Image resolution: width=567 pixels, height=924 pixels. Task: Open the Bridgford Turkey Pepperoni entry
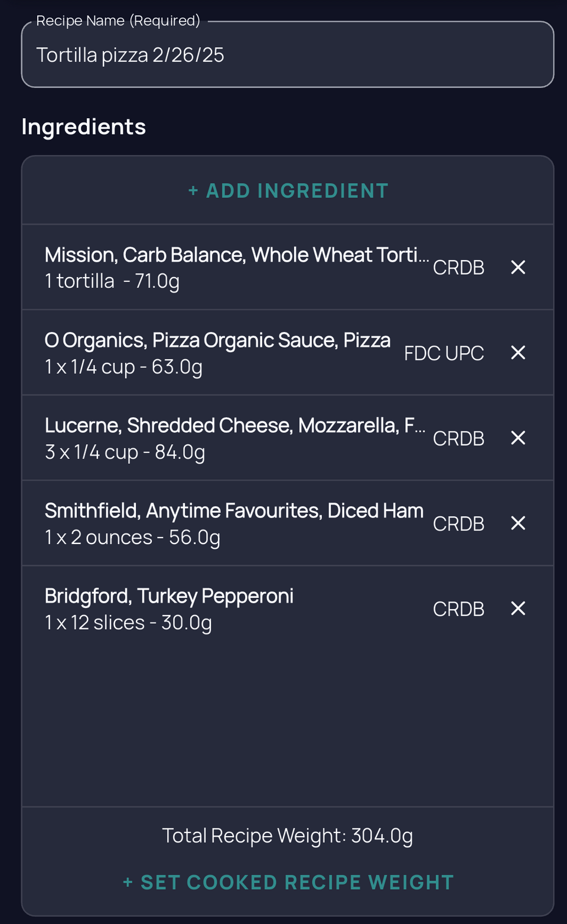pyautogui.click(x=169, y=609)
